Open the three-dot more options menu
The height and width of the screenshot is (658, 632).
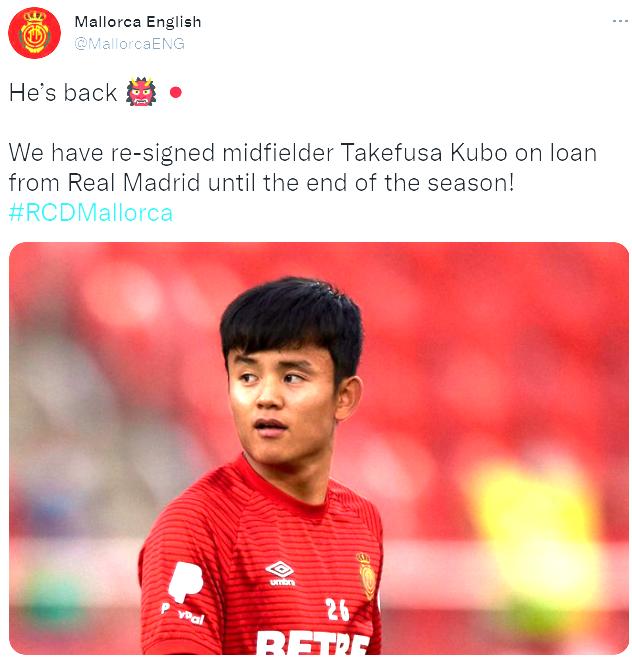620,21
